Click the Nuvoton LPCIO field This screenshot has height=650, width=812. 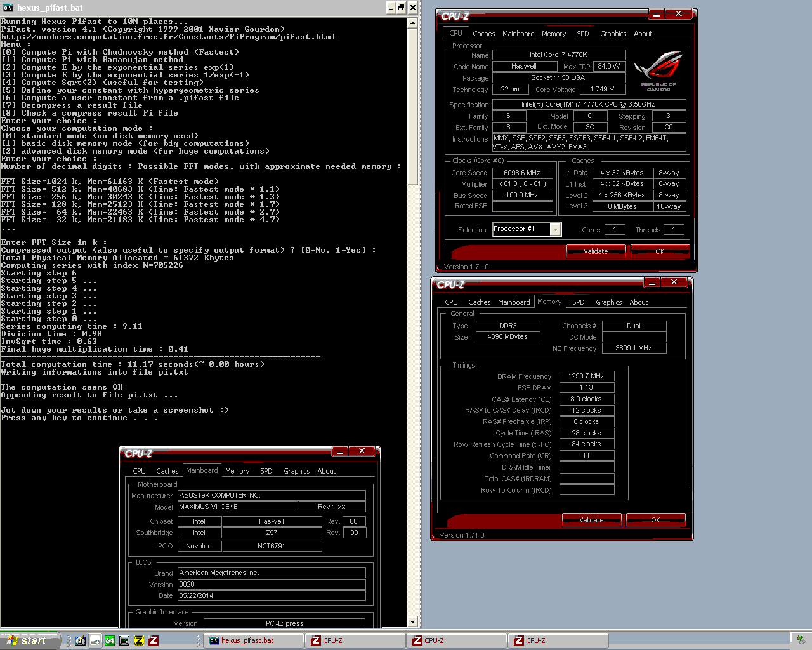click(x=199, y=546)
